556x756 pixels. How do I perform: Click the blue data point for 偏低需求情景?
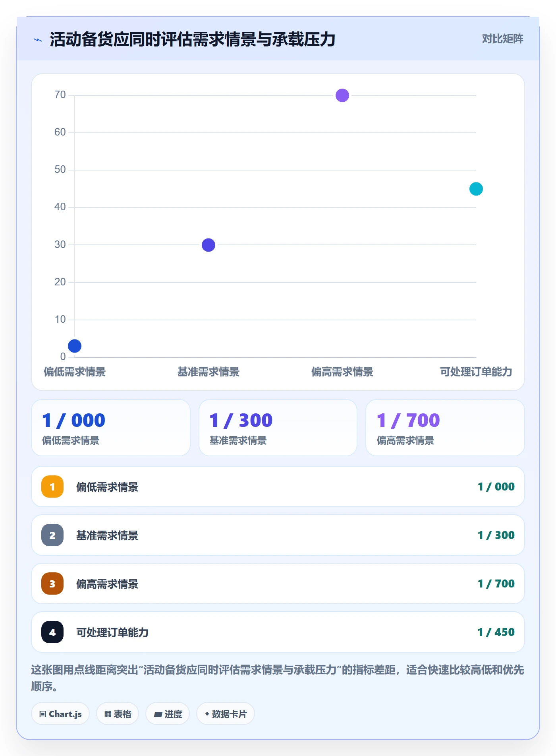[x=75, y=346]
